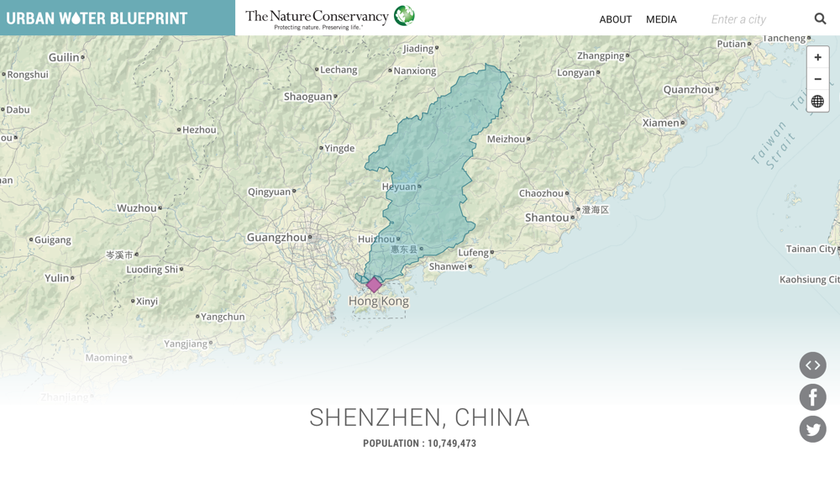Click the Guigang city label
840x504 pixels.
click(x=52, y=240)
